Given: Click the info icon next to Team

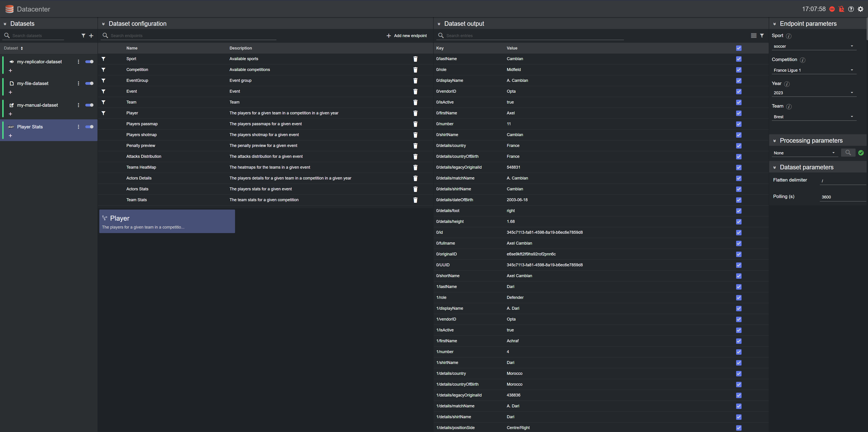Looking at the screenshot, I should (x=789, y=106).
